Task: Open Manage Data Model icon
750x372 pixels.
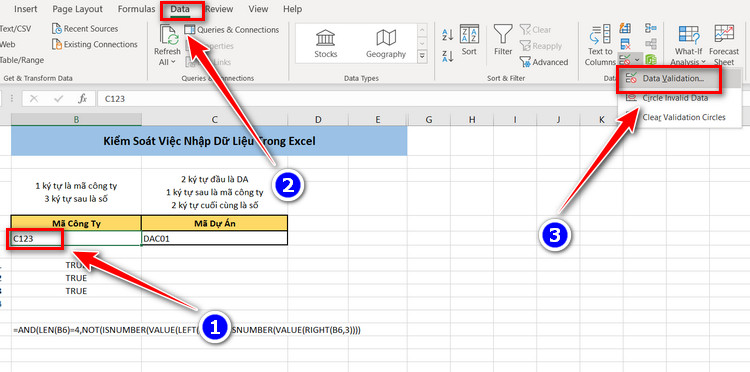Action: [x=651, y=60]
